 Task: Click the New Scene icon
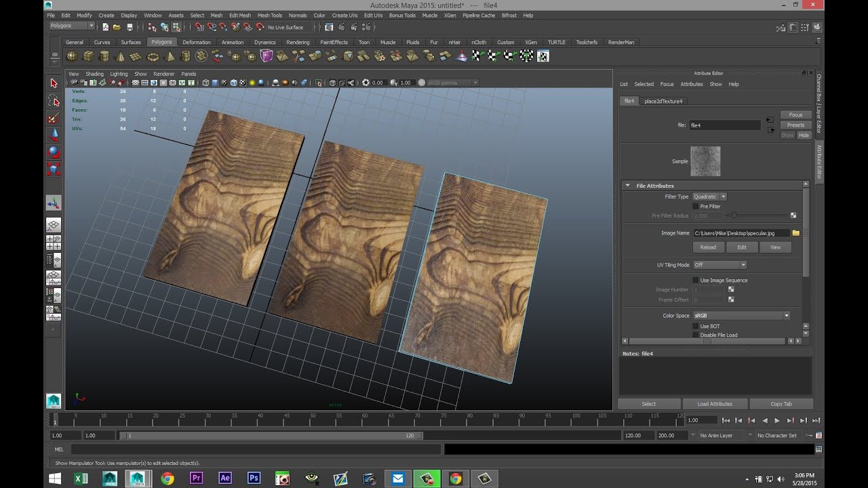105,27
